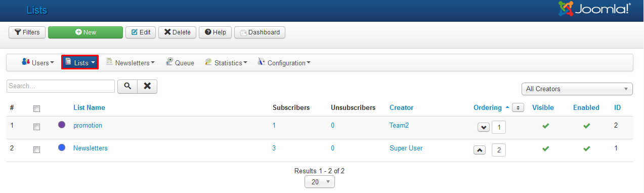This screenshot has height=193, width=644.
Task: Click the green New button
Action: coord(85,32)
